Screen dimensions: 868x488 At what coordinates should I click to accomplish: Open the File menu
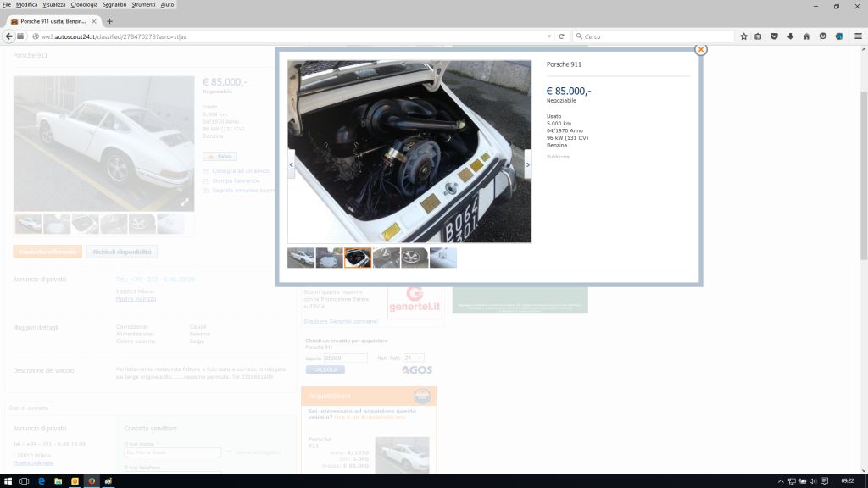click(x=7, y=4)
